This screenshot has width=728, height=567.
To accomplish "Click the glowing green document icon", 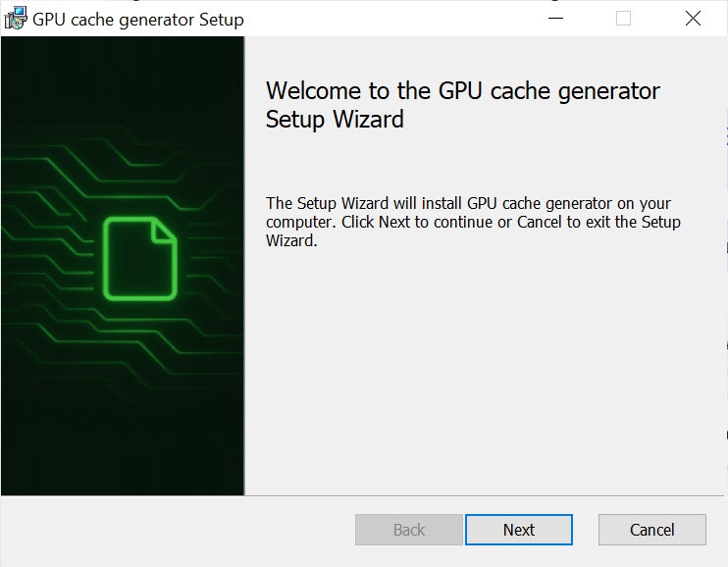I will 139,259.
